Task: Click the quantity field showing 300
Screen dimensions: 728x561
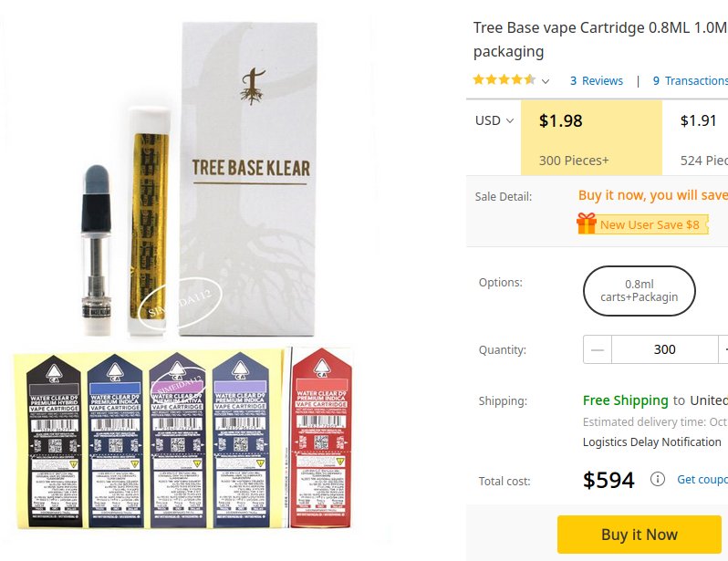Action: click(x=665, y=349)
